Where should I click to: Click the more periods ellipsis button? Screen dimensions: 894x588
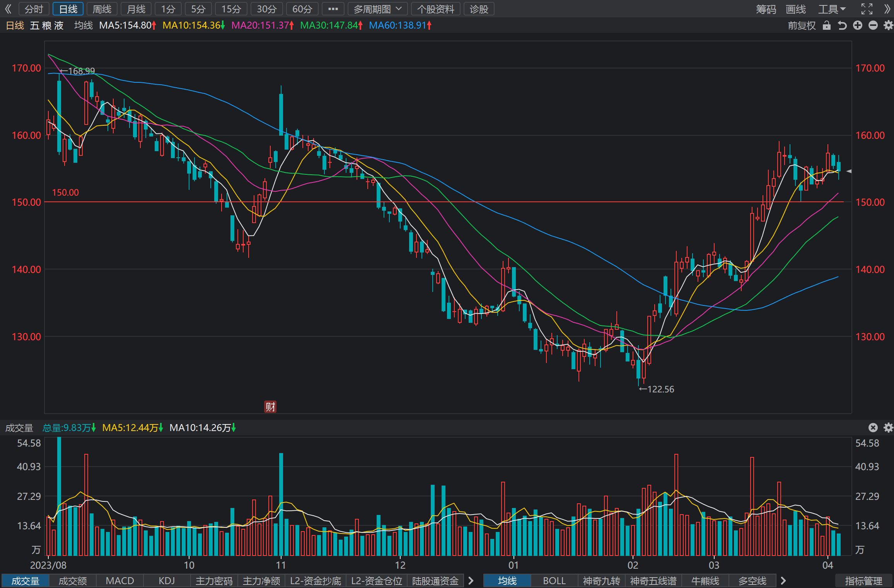pyautogui.click(x=333, y=9)
